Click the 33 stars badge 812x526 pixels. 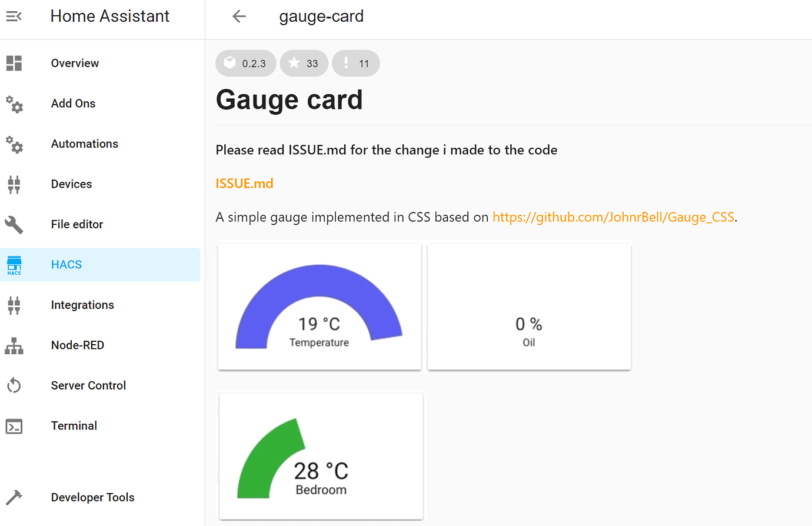coord(304,63)
